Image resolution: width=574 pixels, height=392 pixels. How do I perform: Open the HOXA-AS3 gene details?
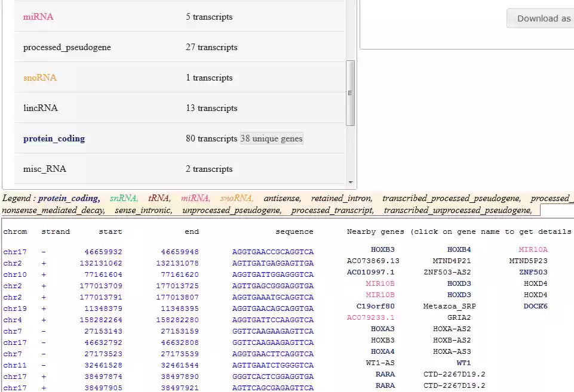click(x=452, y=351)
